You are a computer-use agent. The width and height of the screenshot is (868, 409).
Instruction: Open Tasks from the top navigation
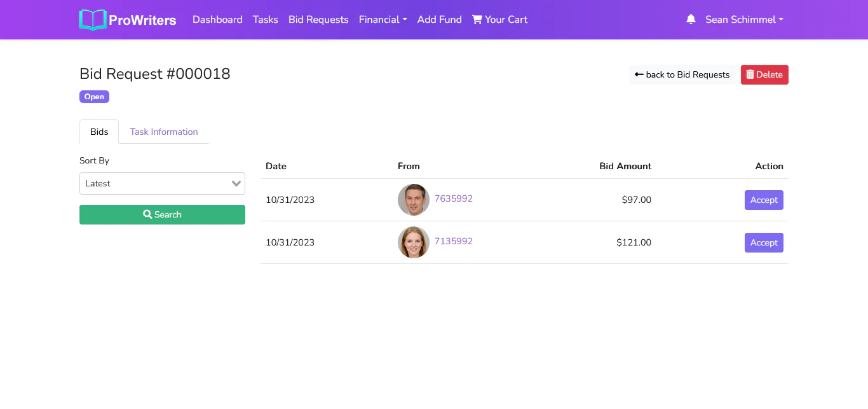point(265,20)
